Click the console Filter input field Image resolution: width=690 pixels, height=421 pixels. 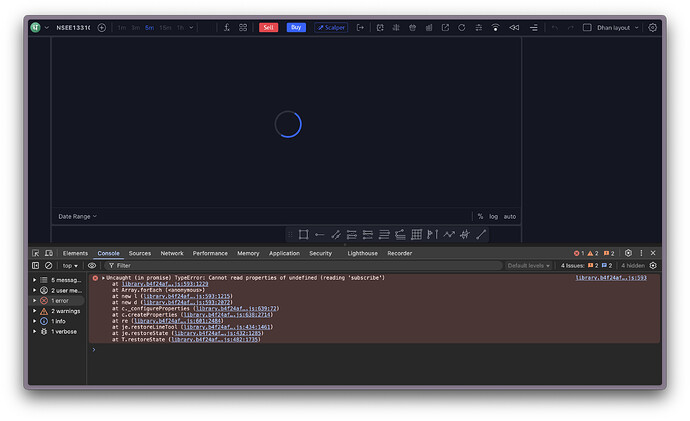click(304, 266)
